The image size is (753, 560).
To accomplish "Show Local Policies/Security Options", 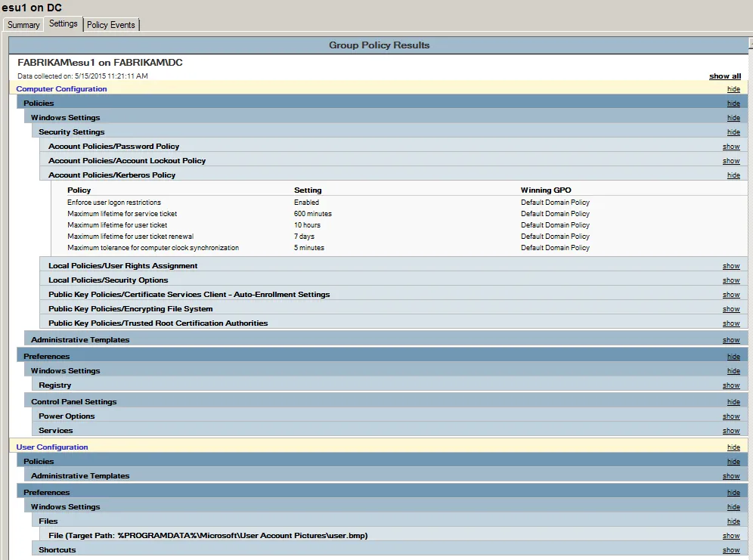I will [x=731, y=280].
